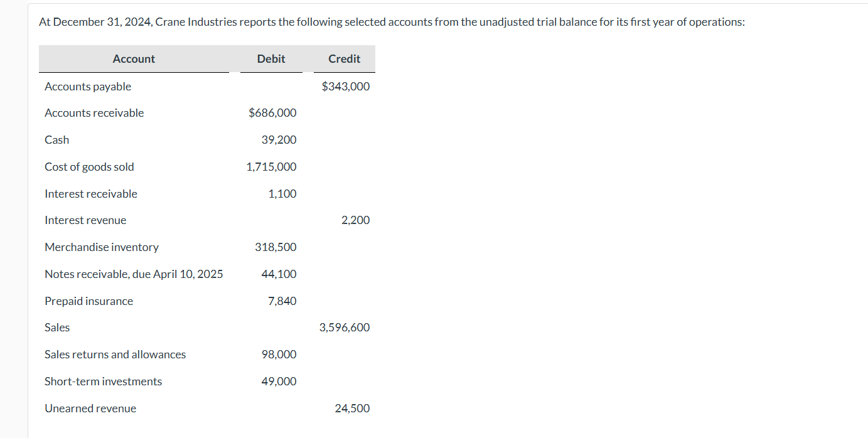Click the Unearned revenue credit 24,500
868x438 pixels.
[352, 409]
